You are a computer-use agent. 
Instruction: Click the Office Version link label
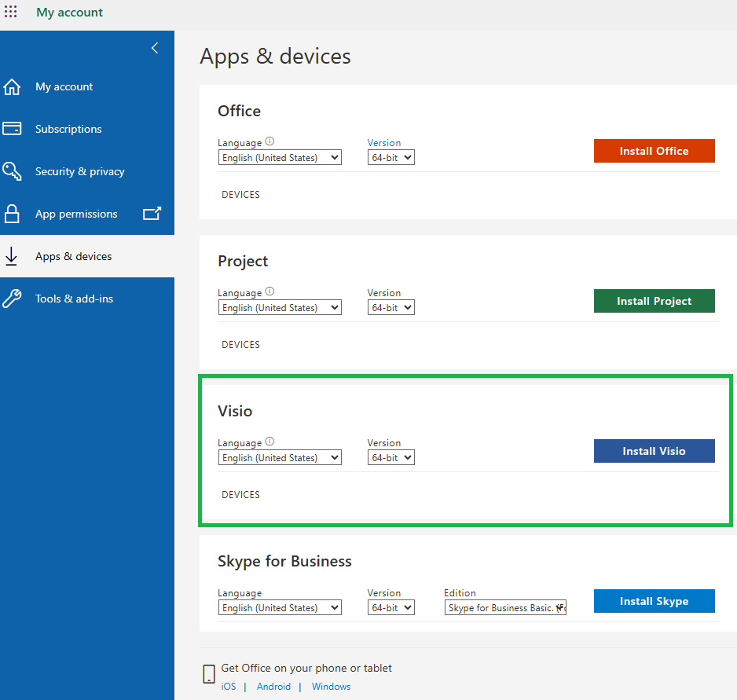384,142
